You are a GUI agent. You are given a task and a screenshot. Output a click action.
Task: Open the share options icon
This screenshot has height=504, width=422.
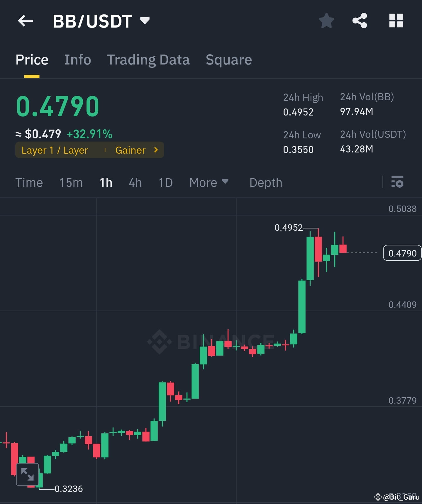[x=360, y=20]
